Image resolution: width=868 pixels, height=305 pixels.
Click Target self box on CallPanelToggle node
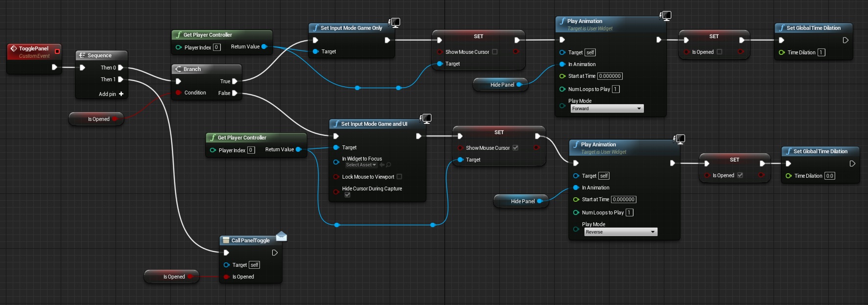click(254, 265)
